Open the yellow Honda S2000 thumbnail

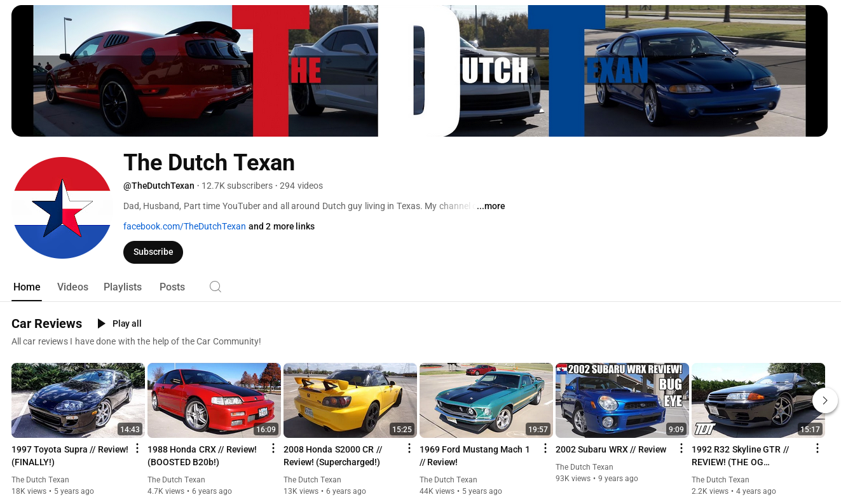(x=350, y=400)
